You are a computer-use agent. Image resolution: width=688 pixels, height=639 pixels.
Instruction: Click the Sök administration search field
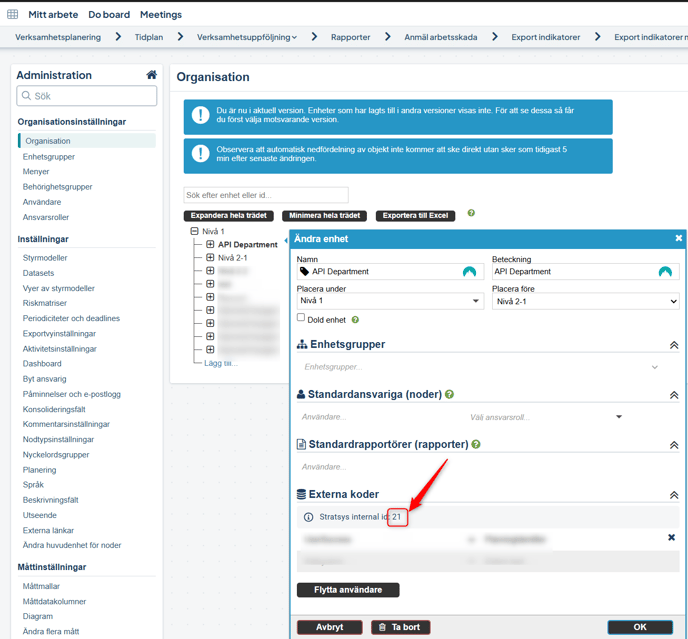tap(87, 96)
